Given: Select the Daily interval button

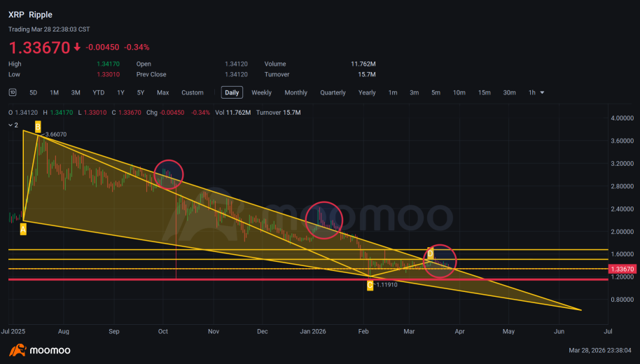Looking at the screenshot, I should (x=232, y=92).
